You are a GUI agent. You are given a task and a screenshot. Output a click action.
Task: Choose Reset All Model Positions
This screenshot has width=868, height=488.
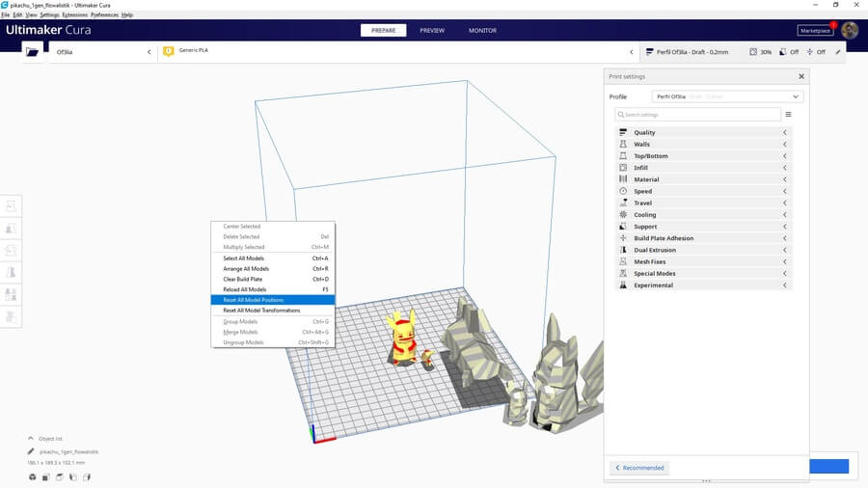click(273, 300)
